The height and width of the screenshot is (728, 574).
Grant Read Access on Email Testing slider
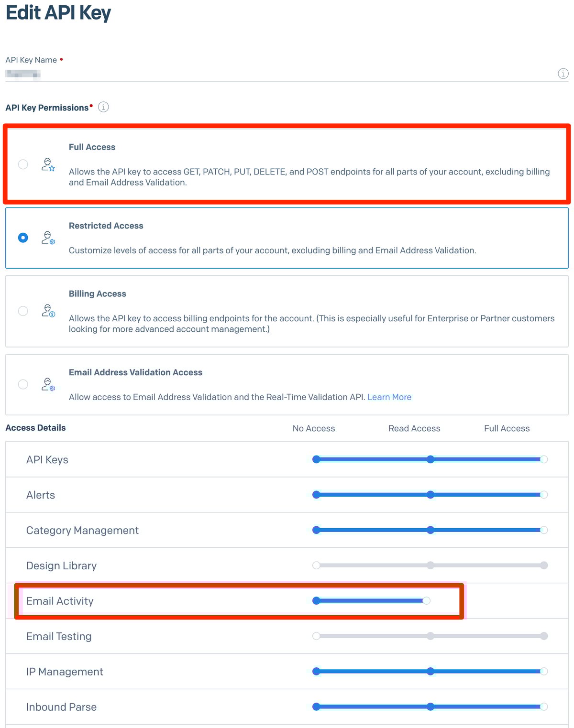tap(430, 636)
